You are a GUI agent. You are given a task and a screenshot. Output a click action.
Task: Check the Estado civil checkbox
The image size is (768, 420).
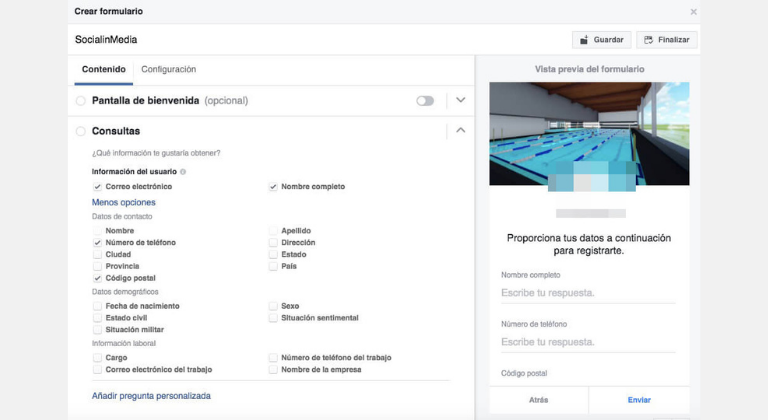pyautogui.click(x=97, y=318)
